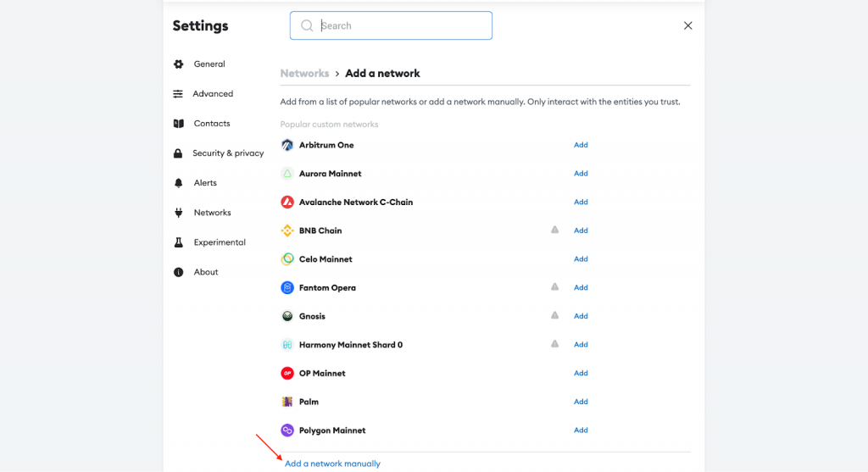Close the Settings panel
This screenshot has height=472, width=868.
tap(687, 25)
